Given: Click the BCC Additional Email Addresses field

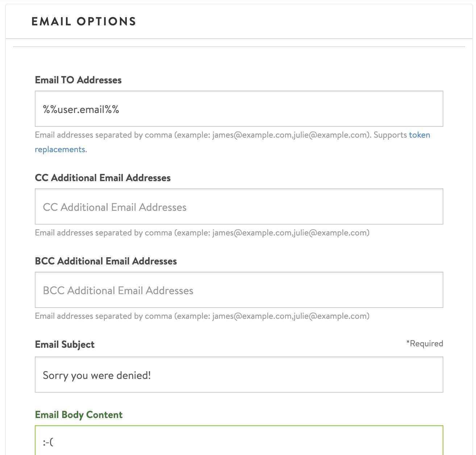Looking at the screenshot, I should (x=238, y=290).
